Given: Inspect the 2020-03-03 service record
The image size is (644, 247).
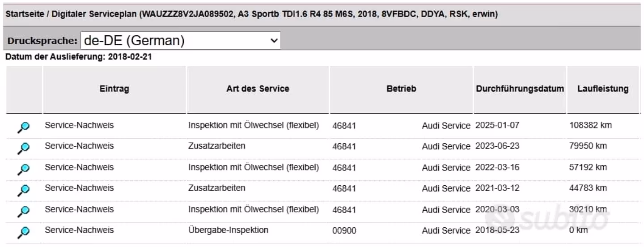Looking at the screenshot, I should (23, 211).
